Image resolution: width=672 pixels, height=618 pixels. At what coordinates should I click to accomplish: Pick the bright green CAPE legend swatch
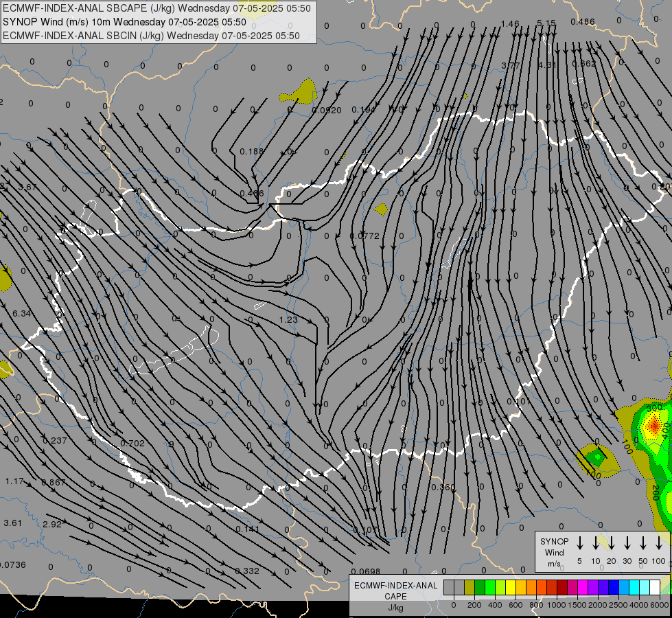click(x=490, y=588)
